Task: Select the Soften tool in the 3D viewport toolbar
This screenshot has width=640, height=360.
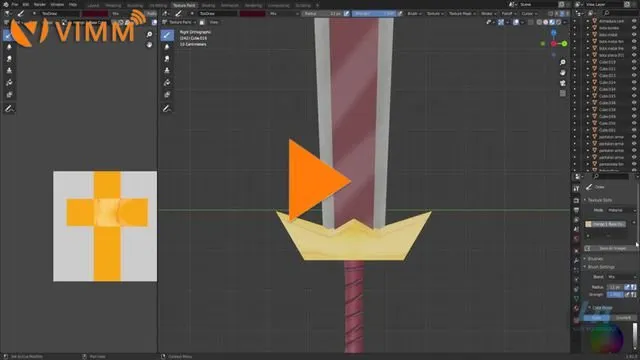Action: tap(167, 47)
